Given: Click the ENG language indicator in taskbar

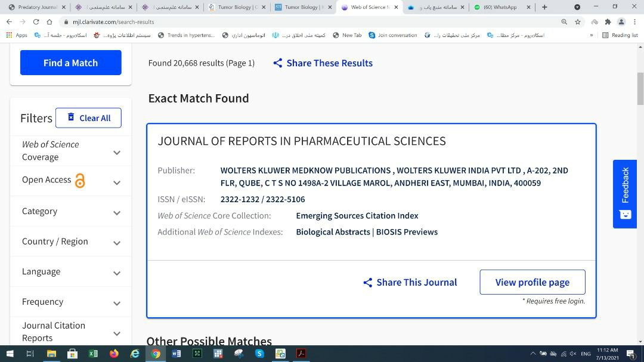Looking at the screenshot, I should (x=586, y=354).
